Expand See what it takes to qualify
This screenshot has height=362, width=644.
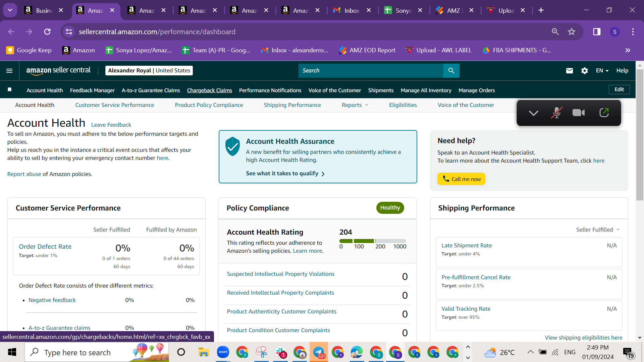pyautogui.click(x=285, y=174)
